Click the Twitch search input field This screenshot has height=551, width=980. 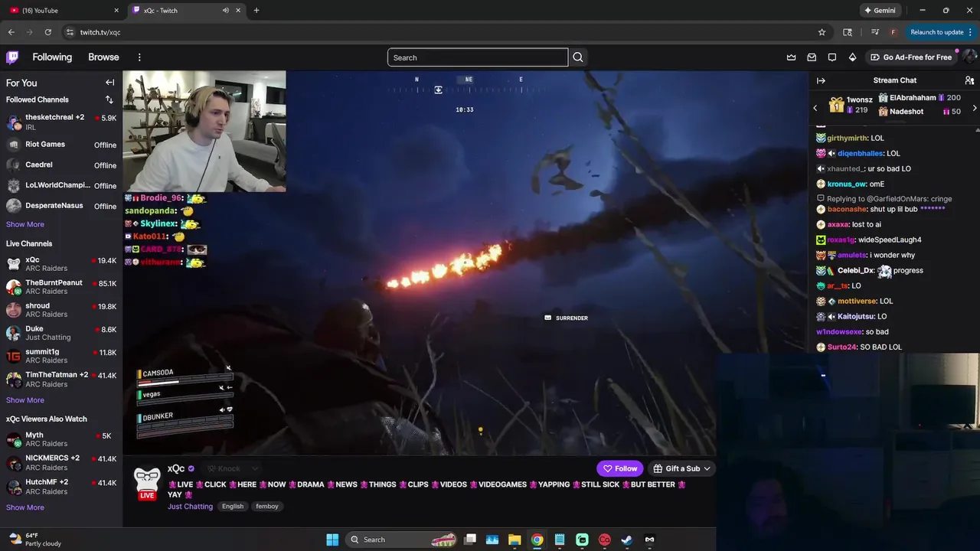pyautogui.click(x=478, y=57)
